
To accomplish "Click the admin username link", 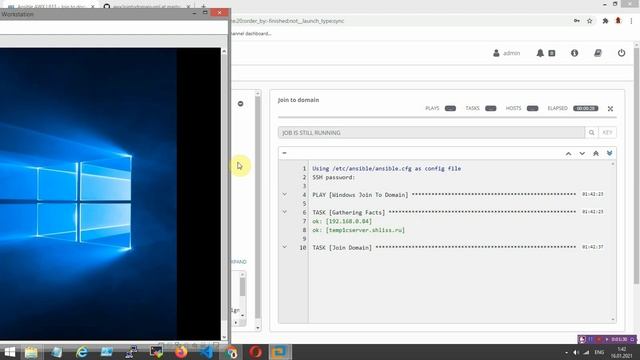I will coord(511,53).
